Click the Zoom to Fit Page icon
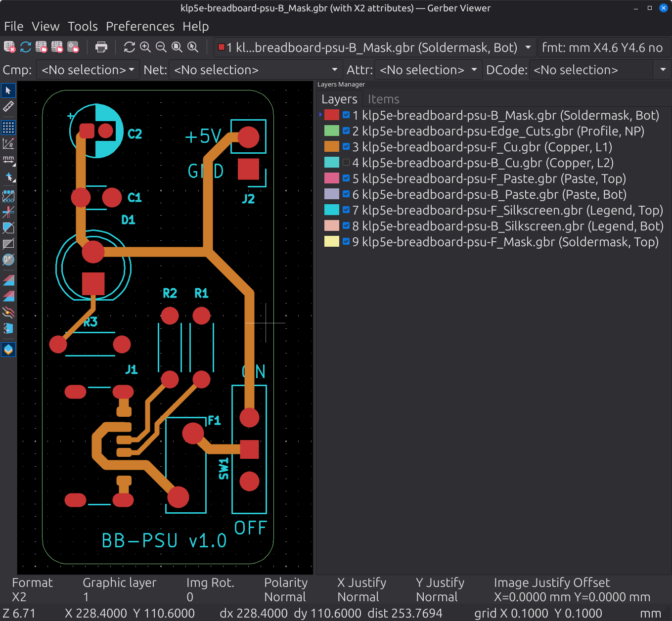672x621 pixels. 177,47
